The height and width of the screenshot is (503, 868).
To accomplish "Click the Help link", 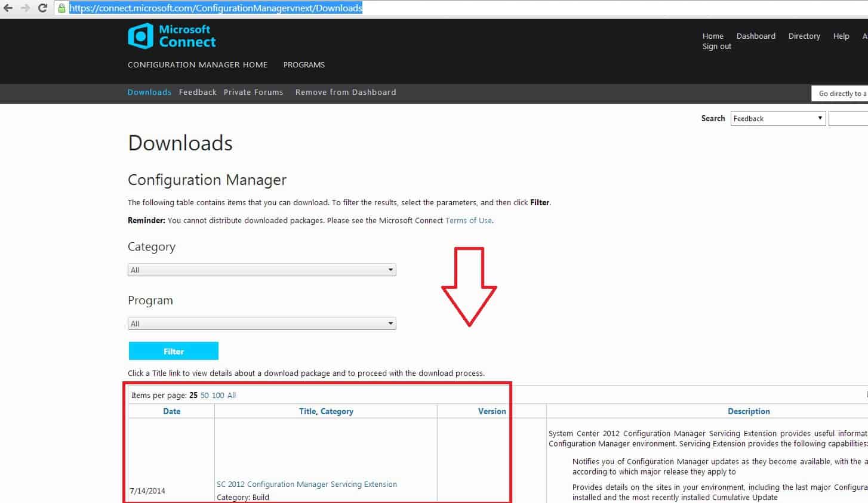I will pyautogui.click(x=841, y=36).
